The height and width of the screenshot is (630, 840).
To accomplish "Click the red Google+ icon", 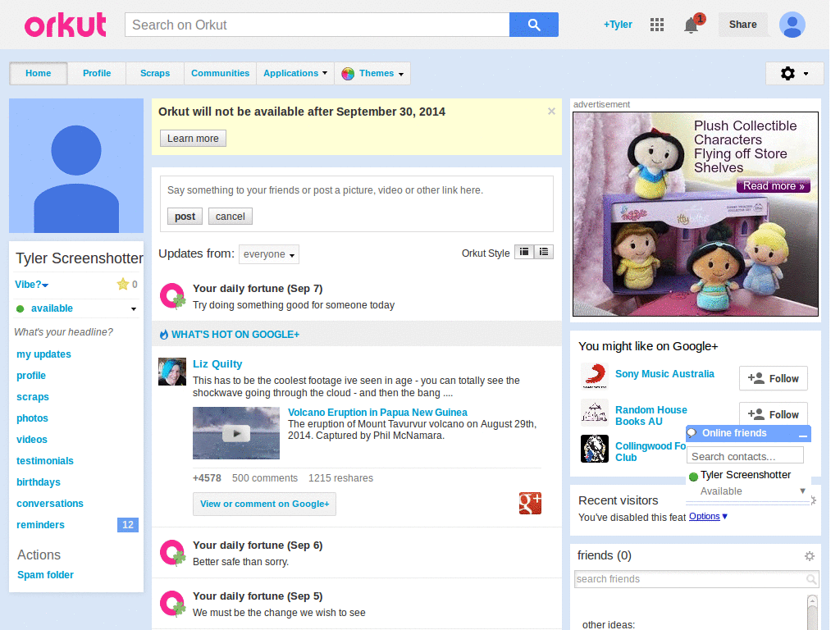I will tap(530, 504).
